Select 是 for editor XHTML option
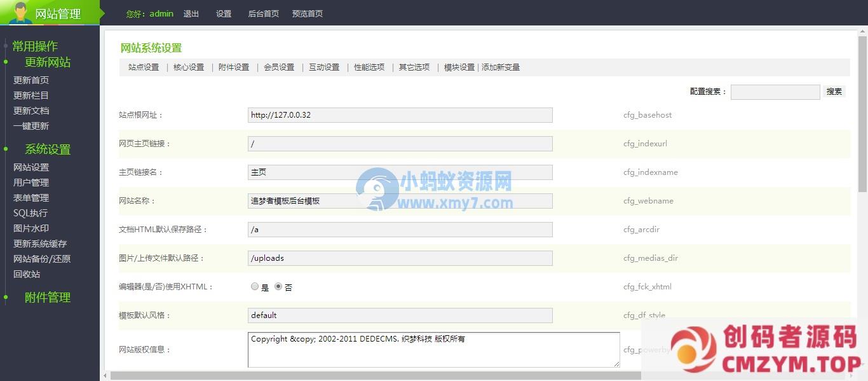 [255, 287]
